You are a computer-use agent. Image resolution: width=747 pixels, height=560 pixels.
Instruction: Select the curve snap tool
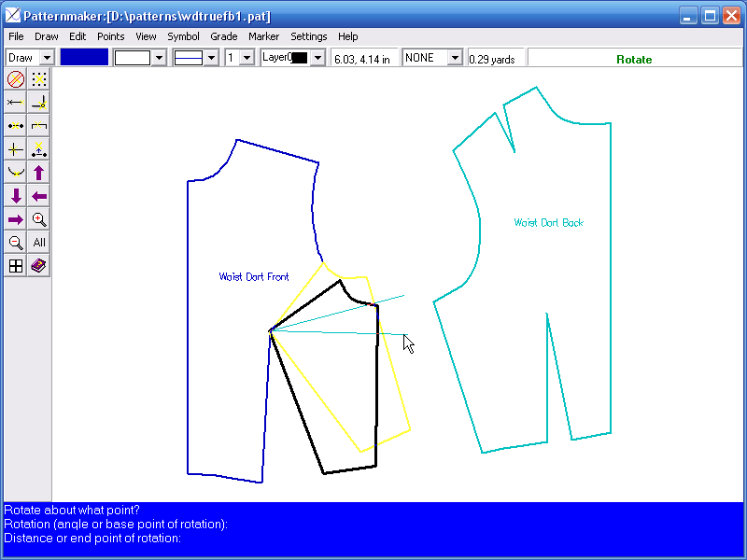(16, 173)
